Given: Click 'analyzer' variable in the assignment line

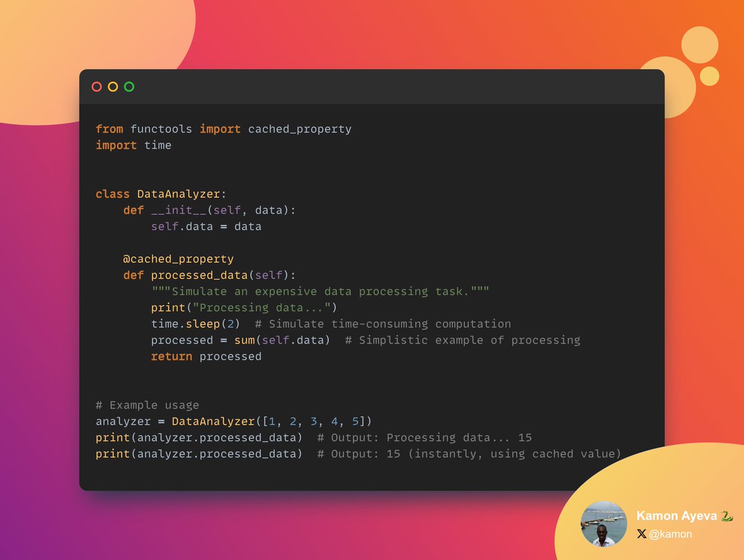Looking at the screenshot, I should 123,421.
